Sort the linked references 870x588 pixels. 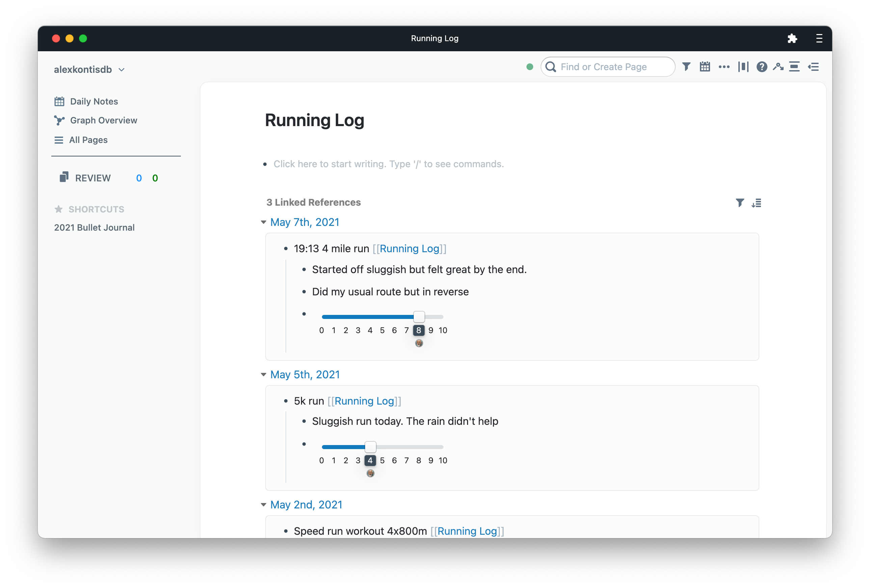coord(756,203)
